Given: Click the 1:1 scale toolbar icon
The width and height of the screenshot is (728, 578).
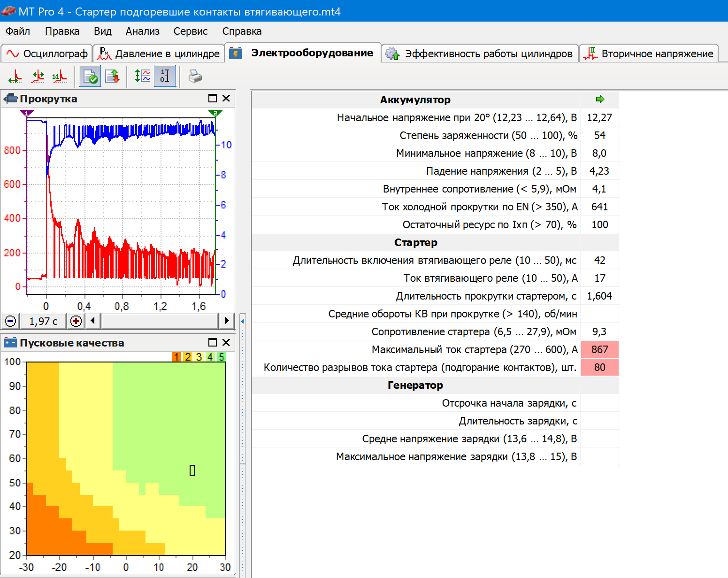Looking at the screenshot, I should (x=60, y=76).
